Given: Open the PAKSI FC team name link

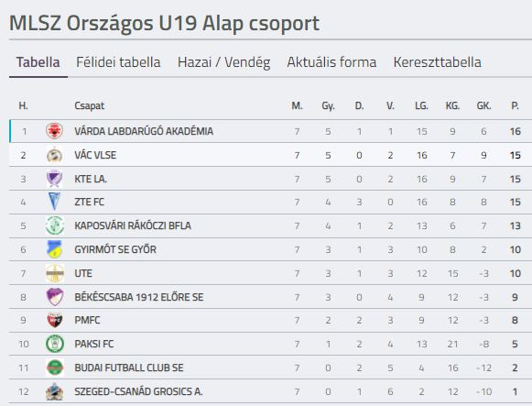Looking at the screenshot, I should 94,344.
